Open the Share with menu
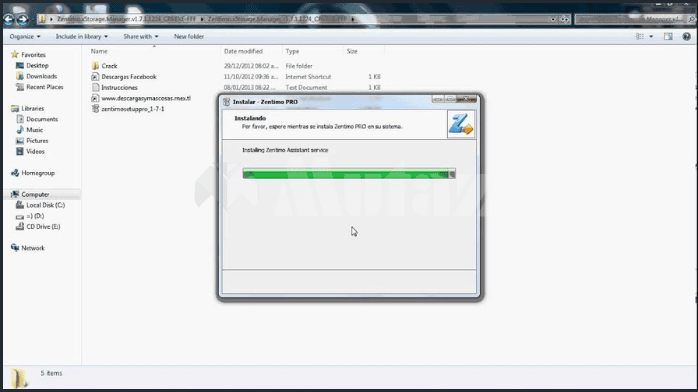 (x=141, y=36)
